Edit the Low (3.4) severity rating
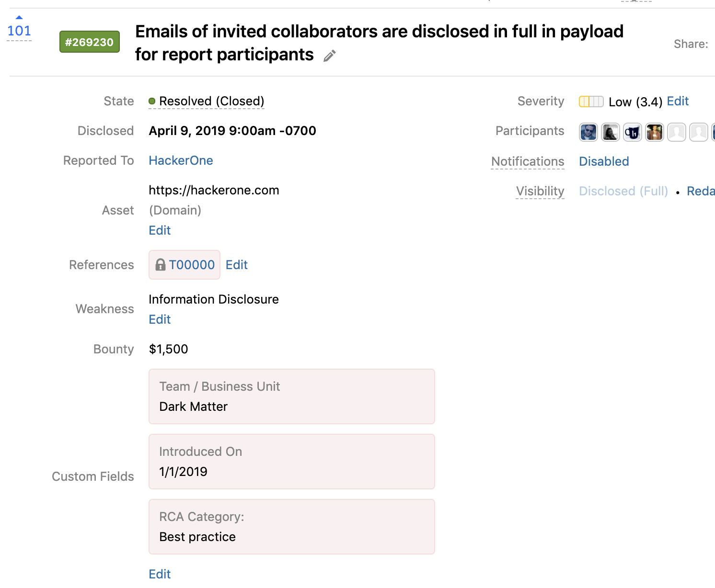 click(678, 101)
